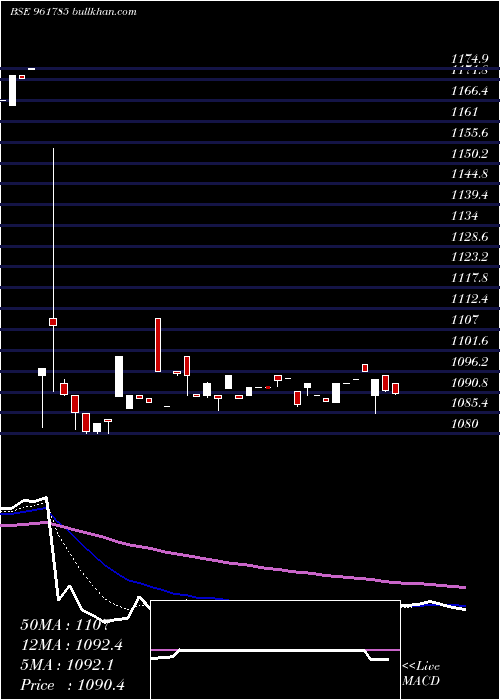Click the 5MA : 1092.1 readout
Viewport: 500px width, 700px height.
coord(67,665)
